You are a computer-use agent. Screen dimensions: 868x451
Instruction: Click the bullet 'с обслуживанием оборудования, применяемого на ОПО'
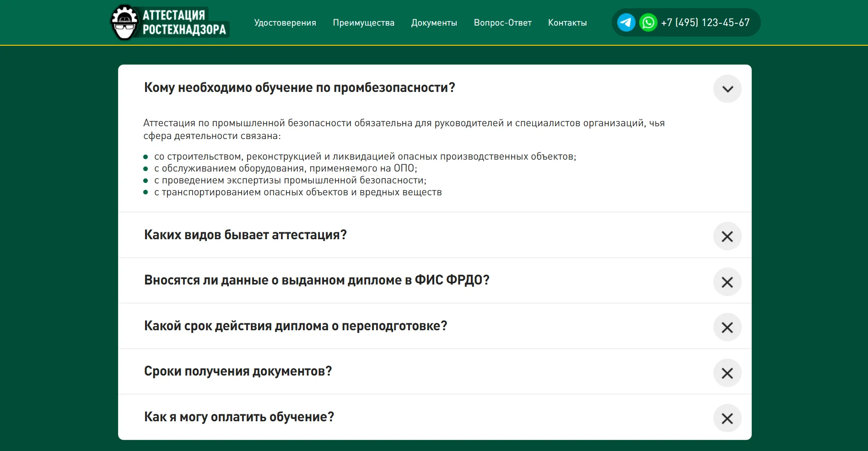tap(286, 168)
